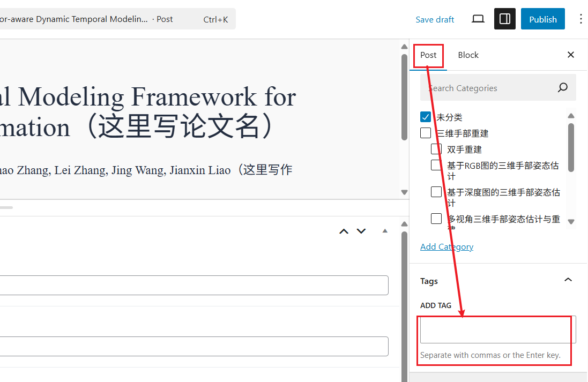Move the meta box down with chevron
588x382 pixels.
pyautogui.click(x=361, y=231)
